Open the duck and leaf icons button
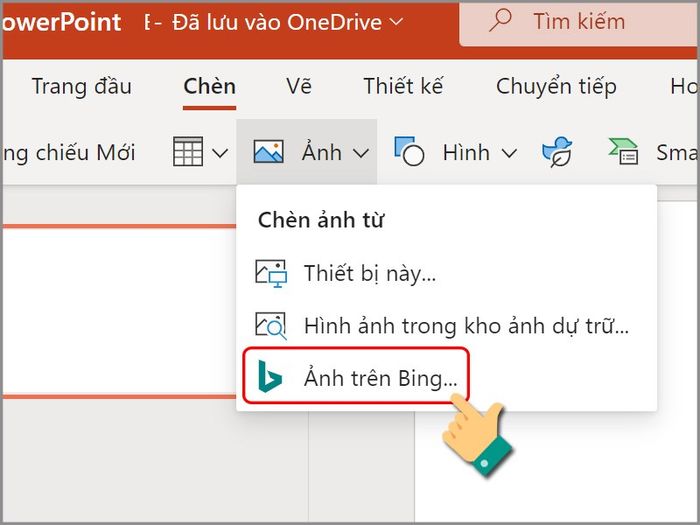 [x=557, y=152]
